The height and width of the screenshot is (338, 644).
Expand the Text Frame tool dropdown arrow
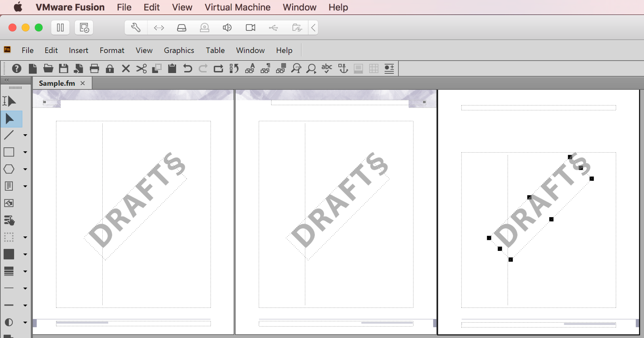pyautogui.click(x=25, y=186)
